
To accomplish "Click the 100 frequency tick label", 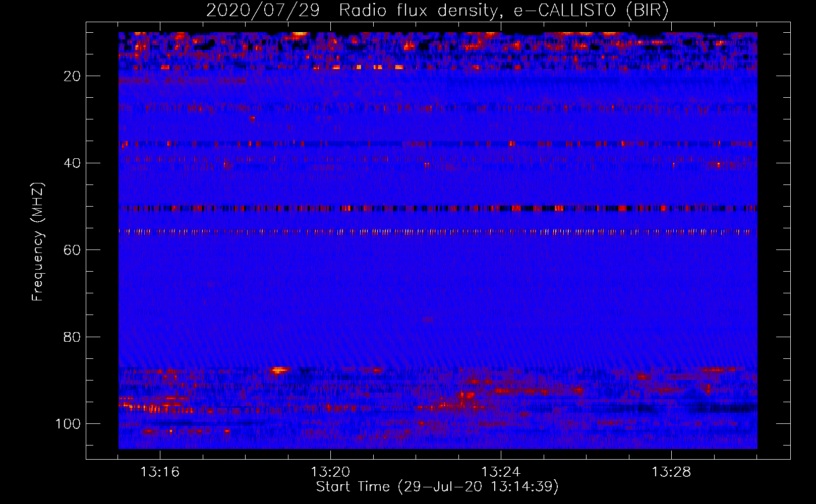I will pos(68,424).
